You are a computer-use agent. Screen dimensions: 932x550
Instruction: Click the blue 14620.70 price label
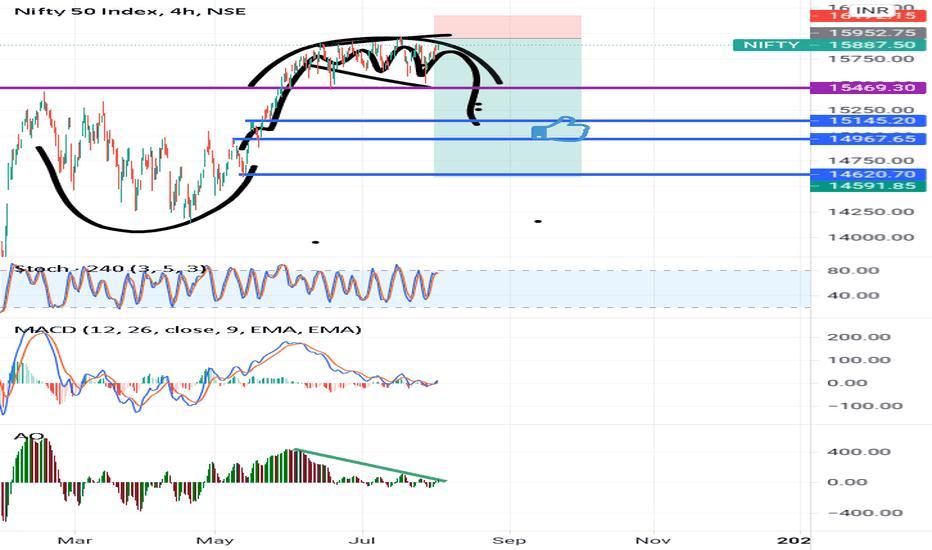(868, 174)
